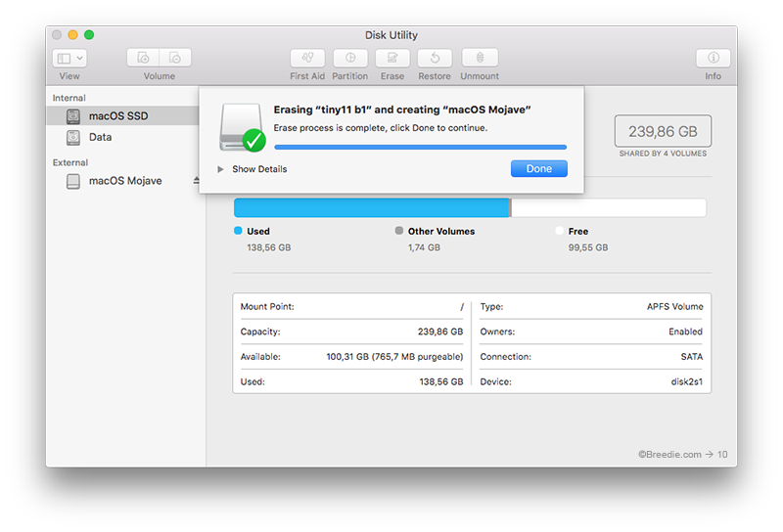Screen dimensions: 783x532
Task: Open the Partition tool
Action: 350,58
